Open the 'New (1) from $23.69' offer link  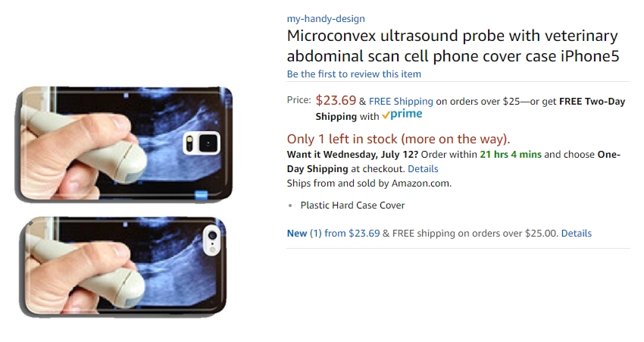tap(333, 233)
